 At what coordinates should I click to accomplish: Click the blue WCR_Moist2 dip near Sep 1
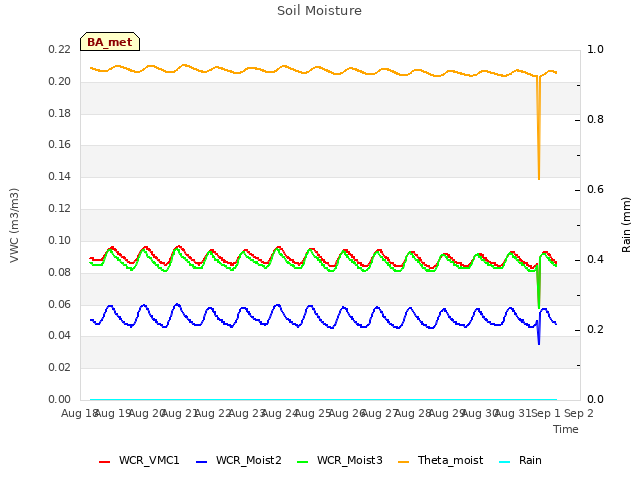tap(539, 344)
